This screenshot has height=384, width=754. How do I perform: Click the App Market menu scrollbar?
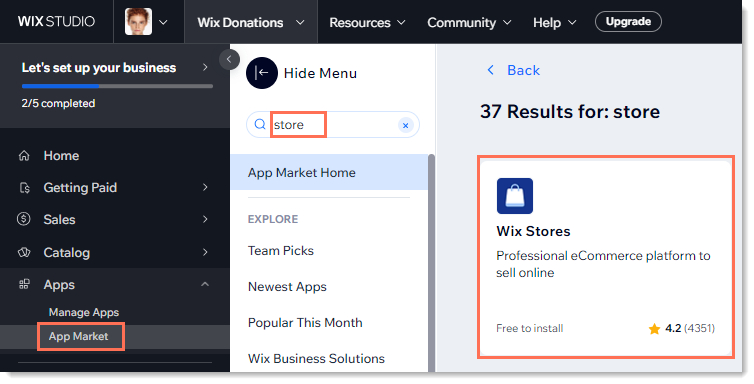click(x=431, y=262)
